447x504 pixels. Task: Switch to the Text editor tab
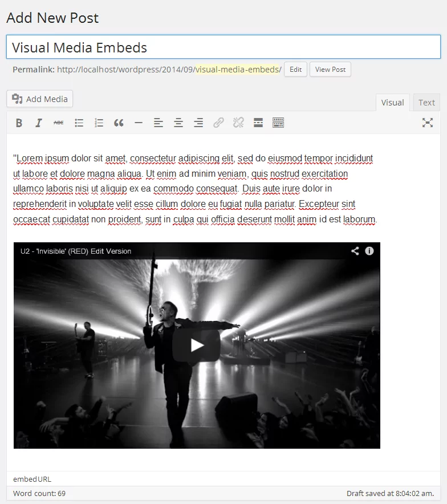pos(426,103)
